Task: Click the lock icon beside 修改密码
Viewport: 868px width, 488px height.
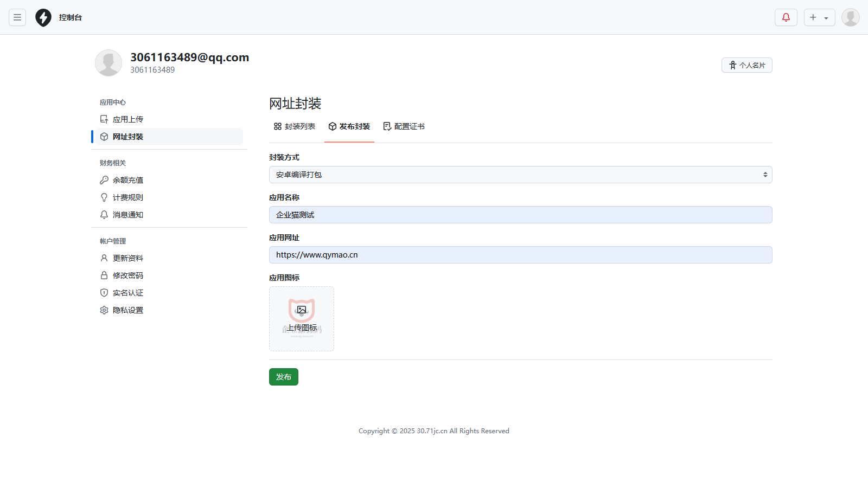Action: (104, 275)
